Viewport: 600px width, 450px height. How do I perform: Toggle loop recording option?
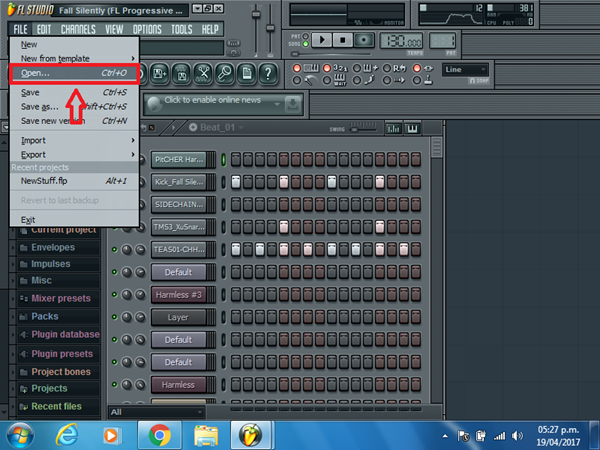click(387, 68)
